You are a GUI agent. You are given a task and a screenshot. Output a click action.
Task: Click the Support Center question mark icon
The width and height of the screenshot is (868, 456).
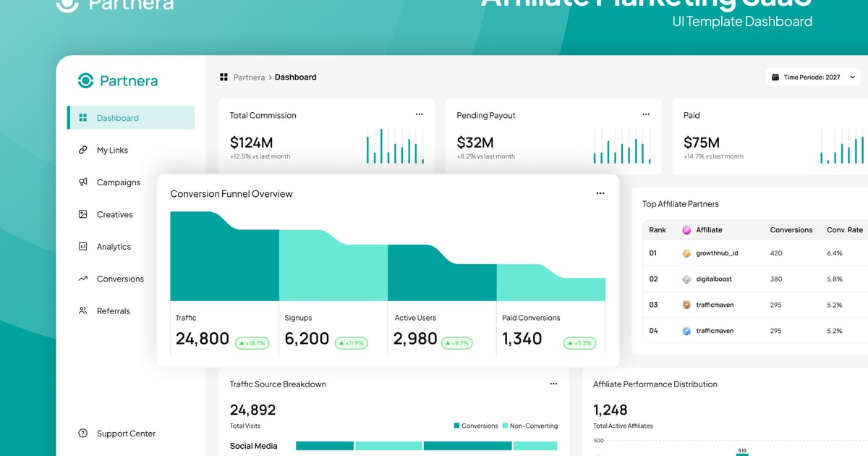(82, 434)
